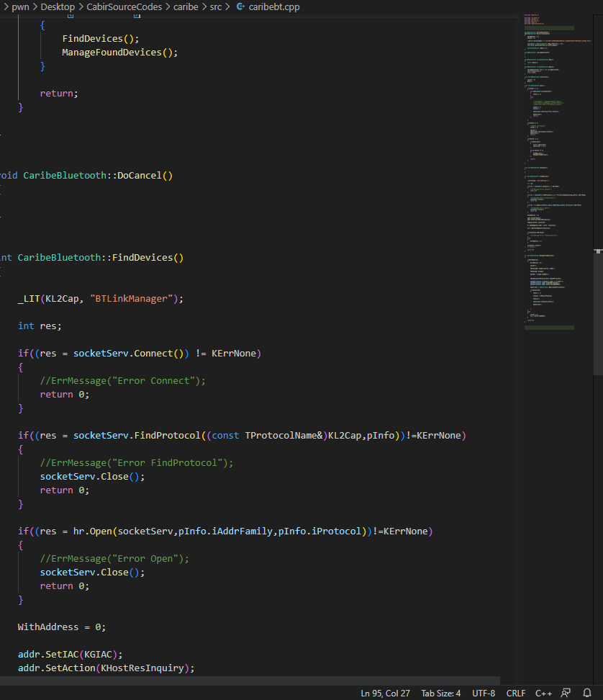
Task: Click 'return 0;' under the Error Connect comment
Action: (x=64, y=394)
